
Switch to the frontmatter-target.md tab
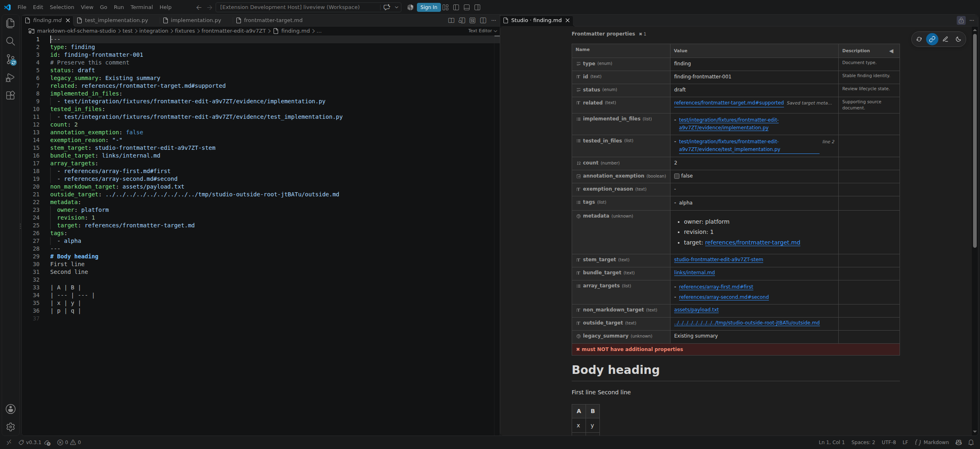click(273, 20)
